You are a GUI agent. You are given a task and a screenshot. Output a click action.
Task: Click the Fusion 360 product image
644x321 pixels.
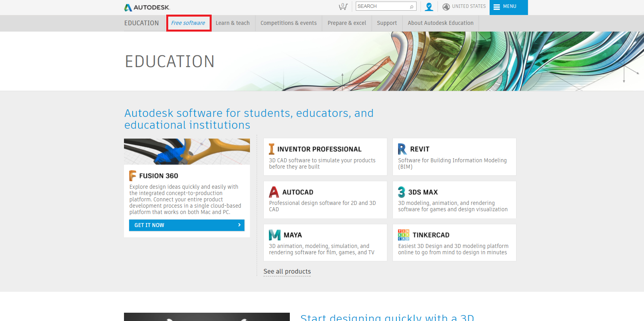click(x=187, y=152)
